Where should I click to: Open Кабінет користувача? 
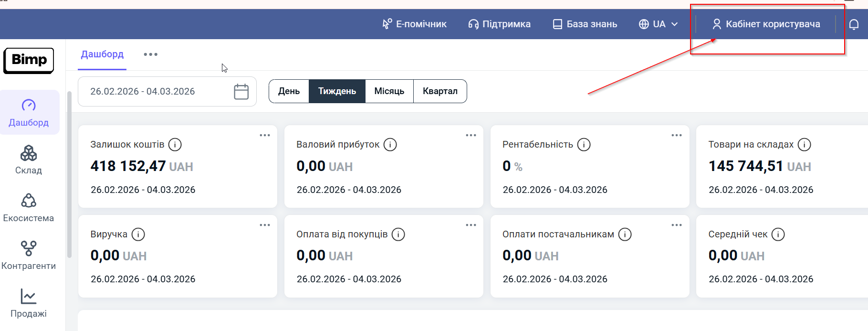pyautogui.click(x=766, y=24)
